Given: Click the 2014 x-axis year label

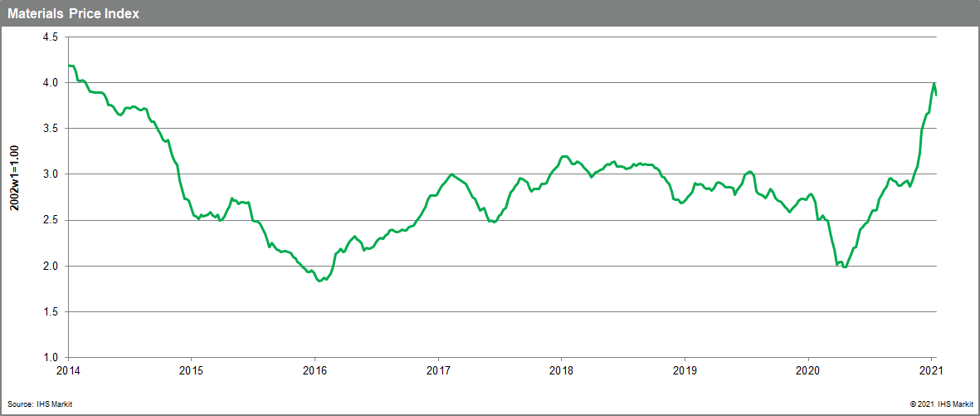Looking at the screenshot, I should (67, 370).
